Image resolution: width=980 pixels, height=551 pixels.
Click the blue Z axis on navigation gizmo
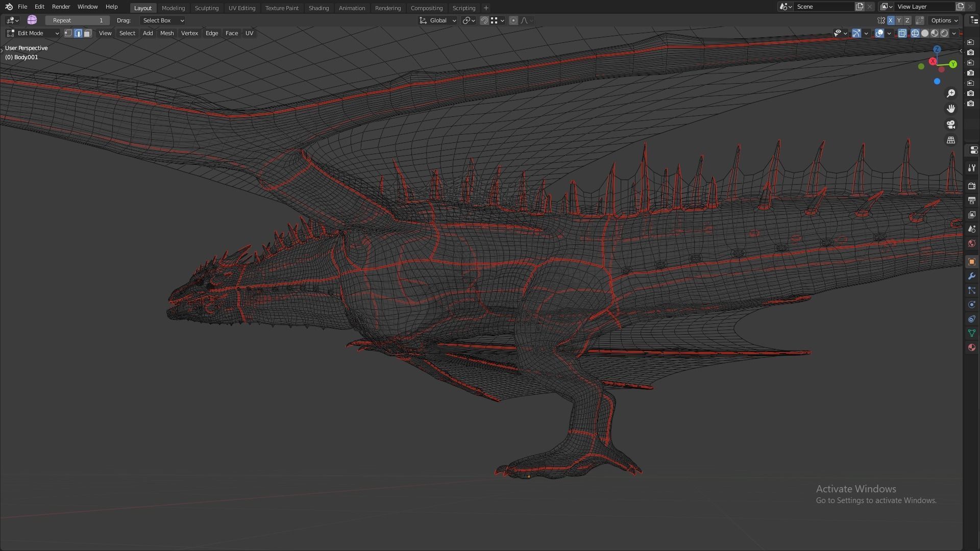click(937, 49)
